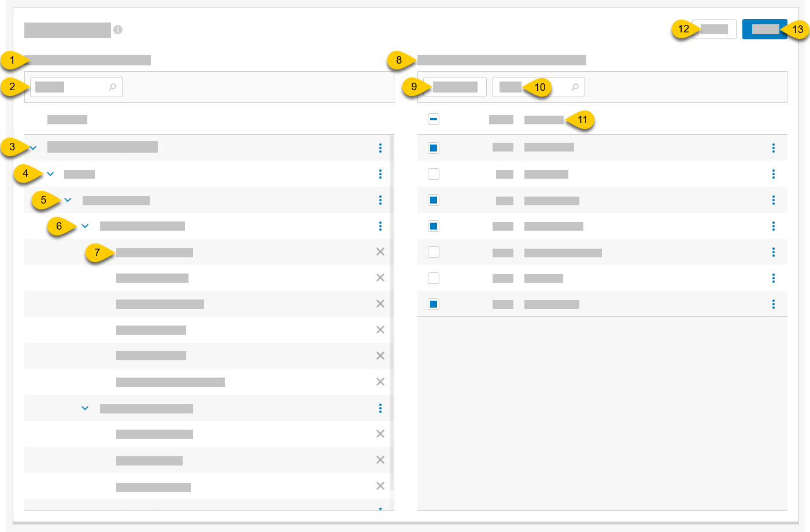This screenshot has width=810, height=532.
Task: Open the actions menu for the row at callout 6
Action: tap(380, 226)
